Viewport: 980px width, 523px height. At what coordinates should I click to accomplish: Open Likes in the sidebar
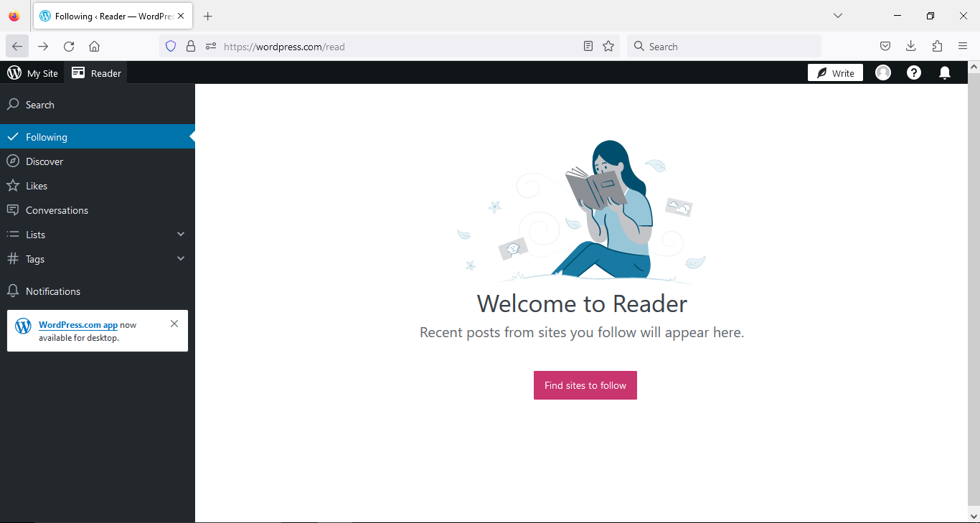click(x=98, y=186)
